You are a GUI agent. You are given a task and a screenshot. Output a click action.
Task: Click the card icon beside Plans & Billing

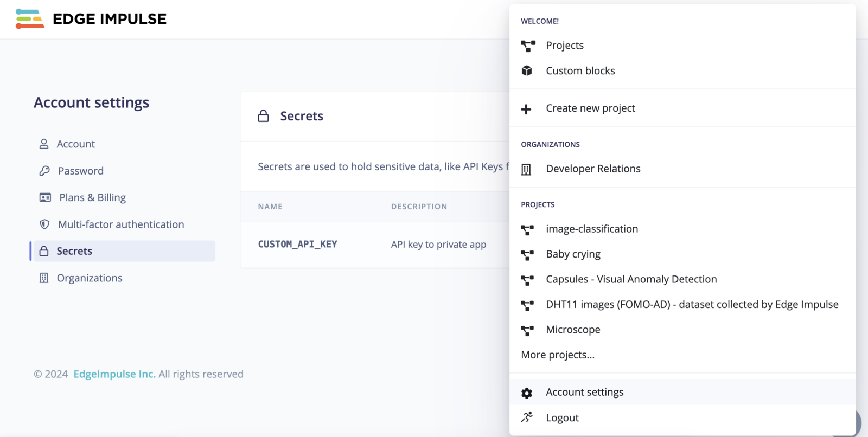coord(45,197)
